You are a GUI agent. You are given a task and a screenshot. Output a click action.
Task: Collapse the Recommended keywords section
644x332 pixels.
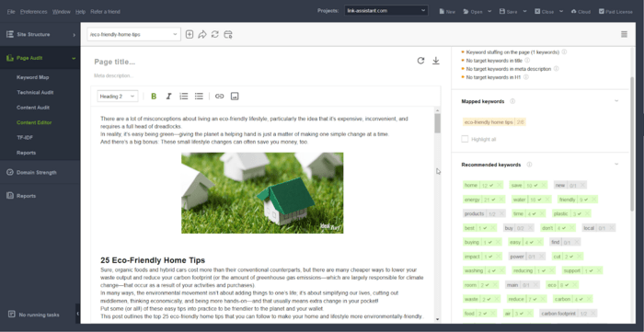coord(616,164)
